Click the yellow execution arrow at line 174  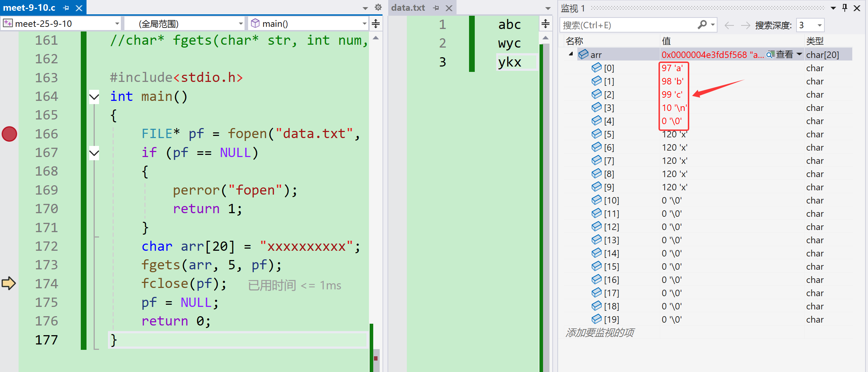click(x=9, y=283)
